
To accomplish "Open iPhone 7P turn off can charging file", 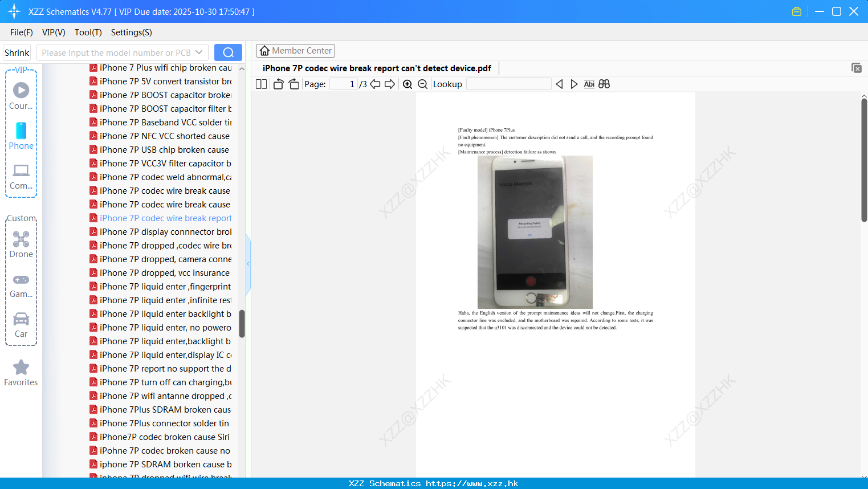I will [x=161, y=382].
